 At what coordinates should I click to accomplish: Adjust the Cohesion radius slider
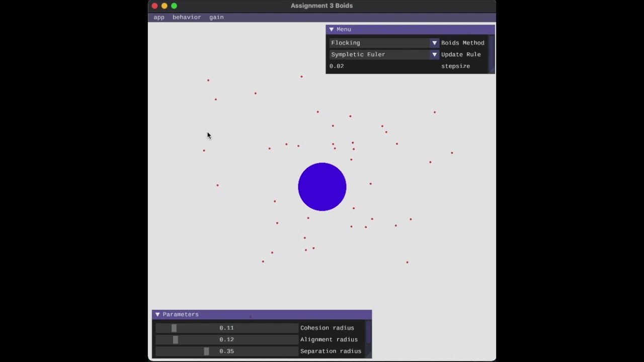pyautogui.click(x=226, y=328)
